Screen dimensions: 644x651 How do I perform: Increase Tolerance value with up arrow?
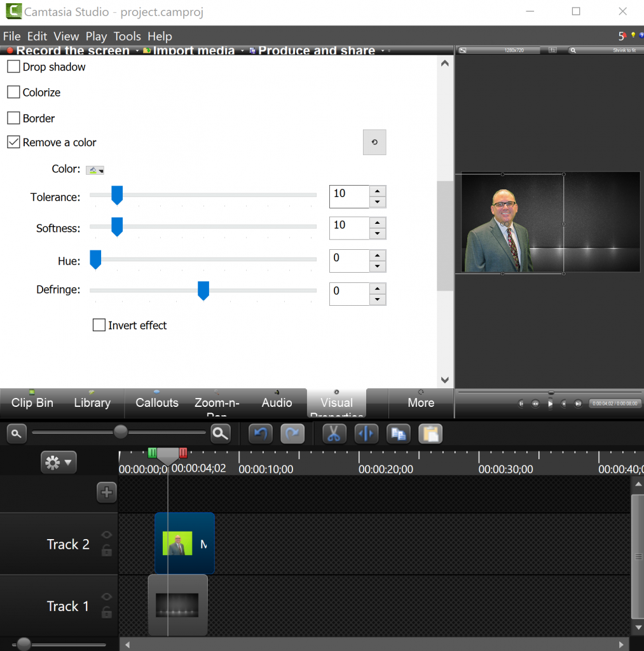[378, 191]
